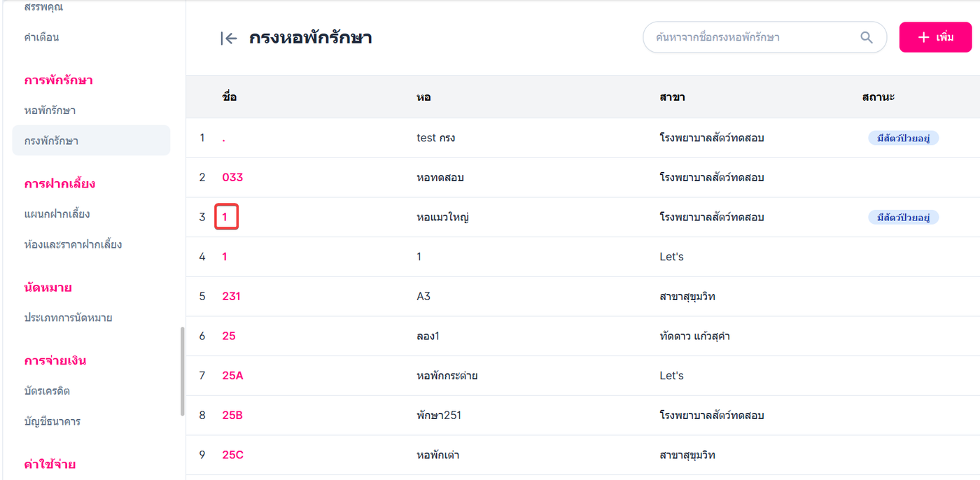
Task: Open cage link 25C
Action: [232, 456]
